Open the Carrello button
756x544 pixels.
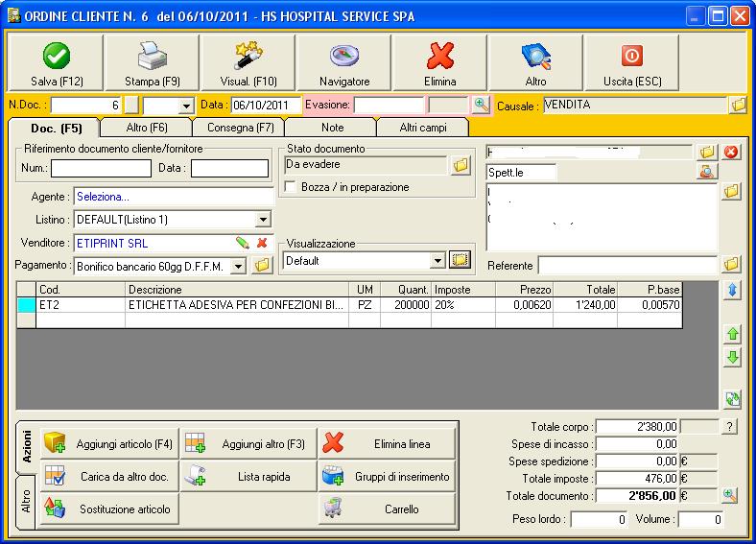[x=387, y=509]
